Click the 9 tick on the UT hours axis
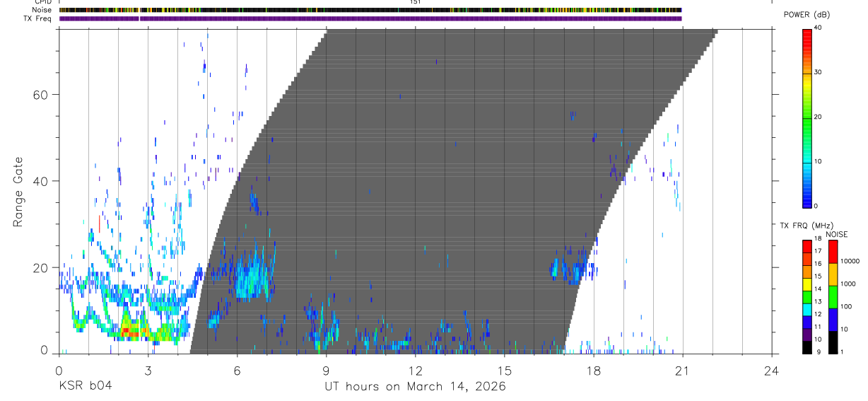Image resolution: width=868 pixels, height=401 pixels. (326, 370)
